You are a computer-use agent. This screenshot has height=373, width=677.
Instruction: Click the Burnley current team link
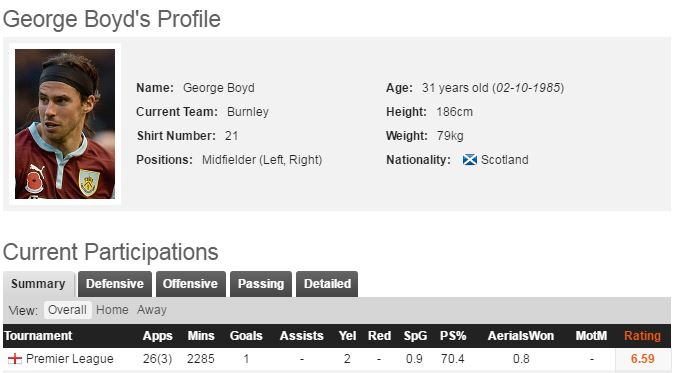[x=248, y=112]
